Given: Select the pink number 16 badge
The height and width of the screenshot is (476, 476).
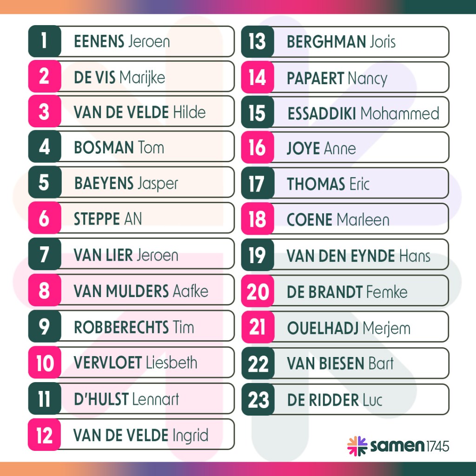Looking at the screenshot, I should [257, 148].
